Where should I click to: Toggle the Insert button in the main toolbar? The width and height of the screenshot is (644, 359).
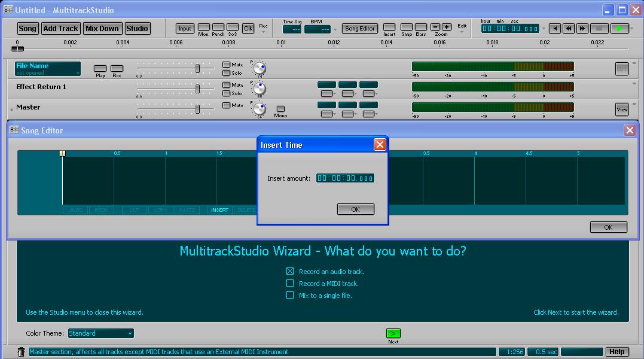point(389,27)
